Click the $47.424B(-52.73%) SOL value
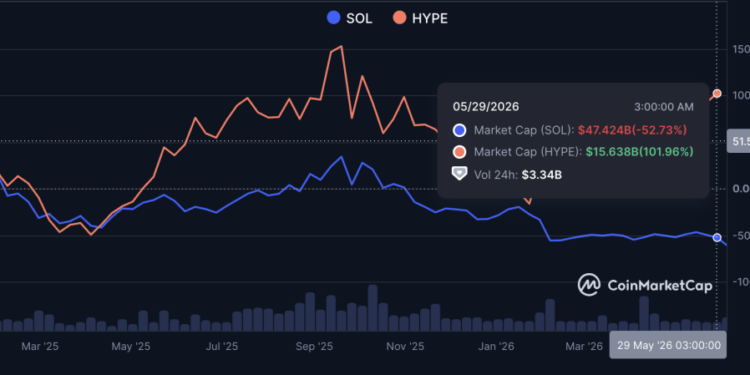 632,130
